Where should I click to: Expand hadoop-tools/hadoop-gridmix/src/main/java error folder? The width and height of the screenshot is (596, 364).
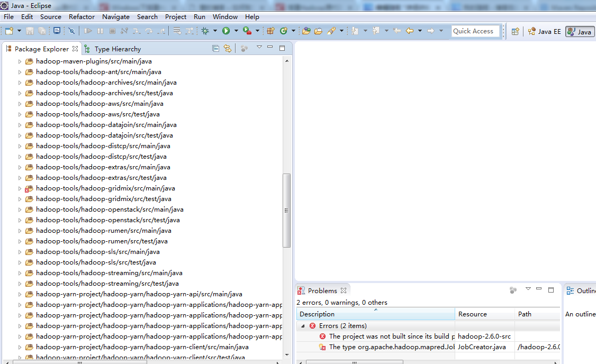[x=20, y=188]
